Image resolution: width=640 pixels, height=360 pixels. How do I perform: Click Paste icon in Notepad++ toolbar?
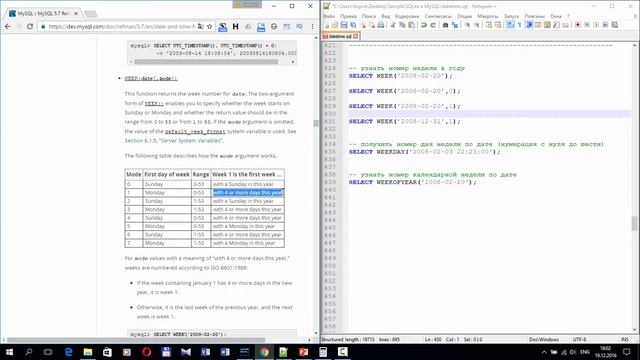411,25
